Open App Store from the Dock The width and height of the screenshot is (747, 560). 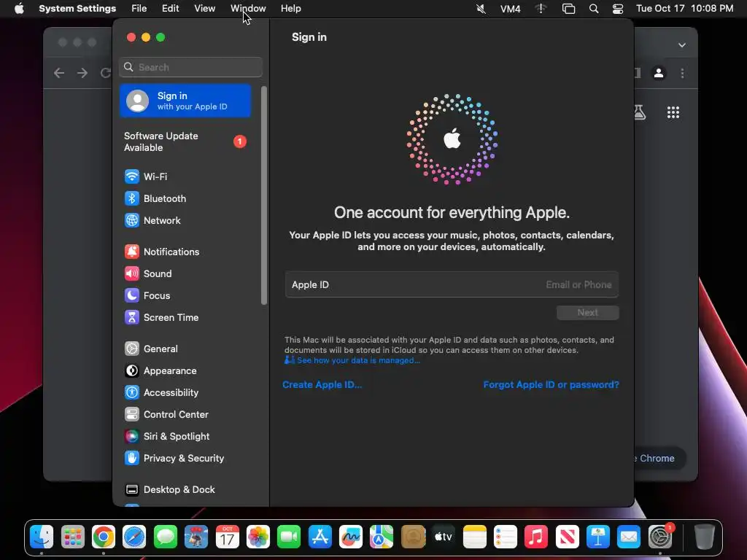coord(320,537)
